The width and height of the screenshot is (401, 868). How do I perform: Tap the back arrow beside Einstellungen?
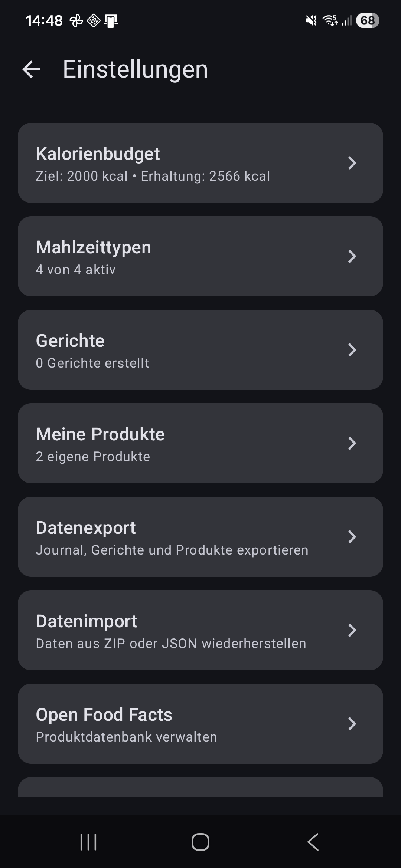pos(31,69)
